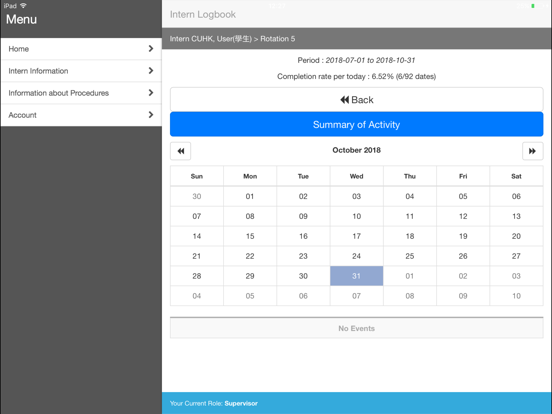Select date 22 in the calendar

(x=250, y=256)
